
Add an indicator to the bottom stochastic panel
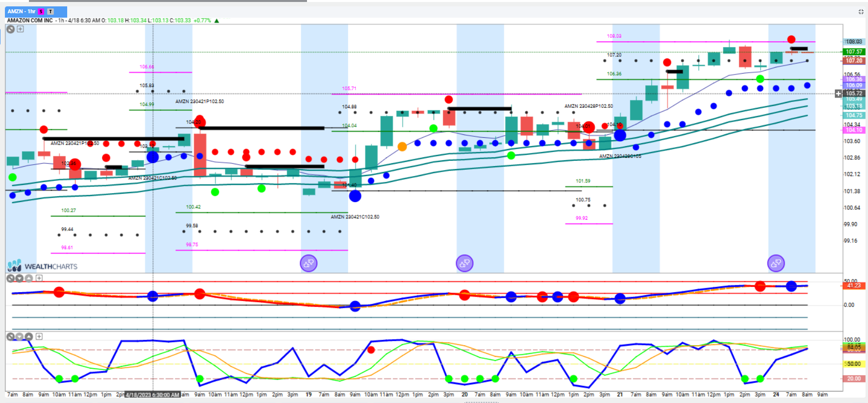tap(39, 337)
